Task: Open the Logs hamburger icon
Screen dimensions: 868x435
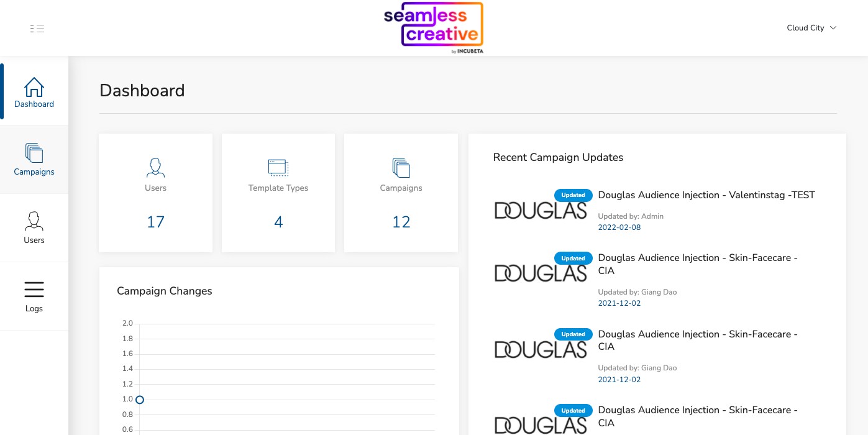Action: click(34, 290)
